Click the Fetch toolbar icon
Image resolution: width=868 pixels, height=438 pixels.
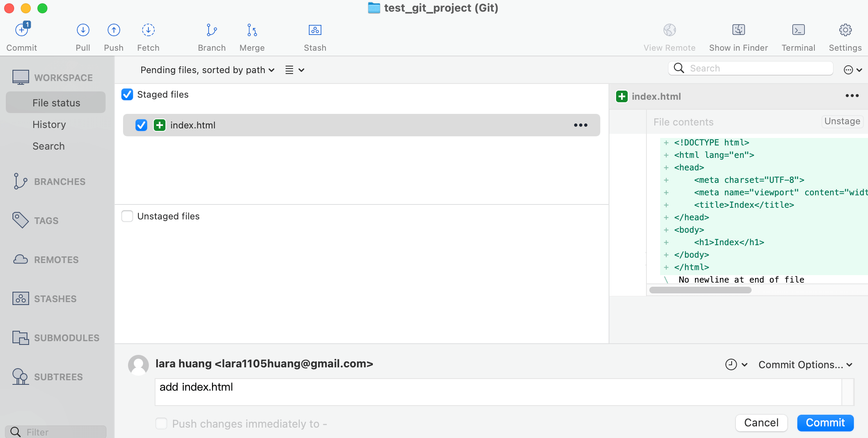[148, 31]
